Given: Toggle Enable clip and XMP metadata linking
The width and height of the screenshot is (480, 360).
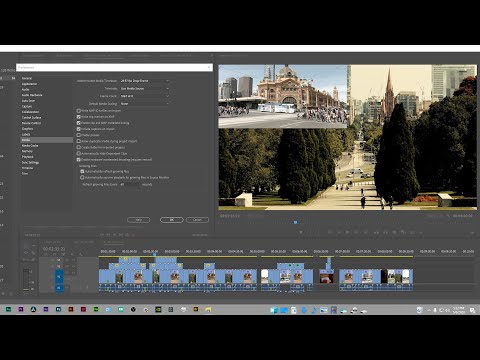Looking at the screenshot, I should point(79,123).
